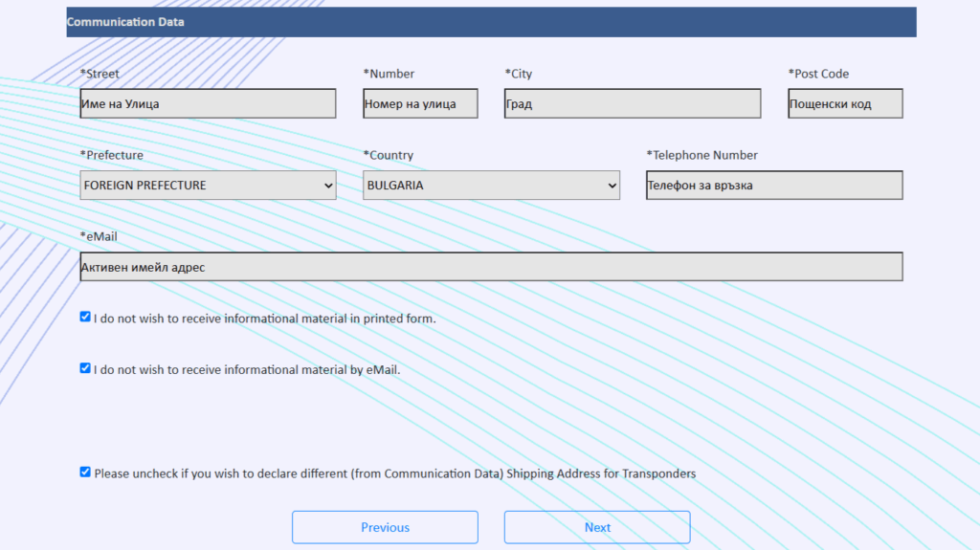Click the *Country label
980x550 pixels.
389,155
